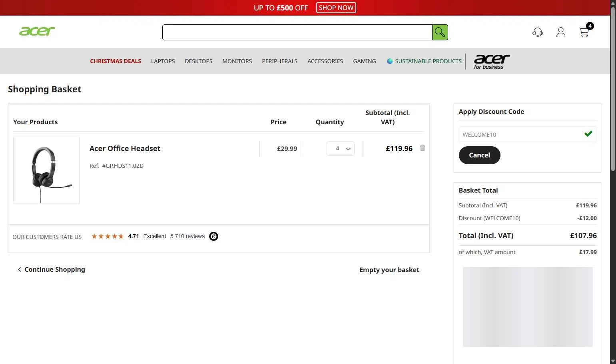Click the '£17.99' VAT amount
This screenshot has width=616, height=364.
click(x=588, y=252)
